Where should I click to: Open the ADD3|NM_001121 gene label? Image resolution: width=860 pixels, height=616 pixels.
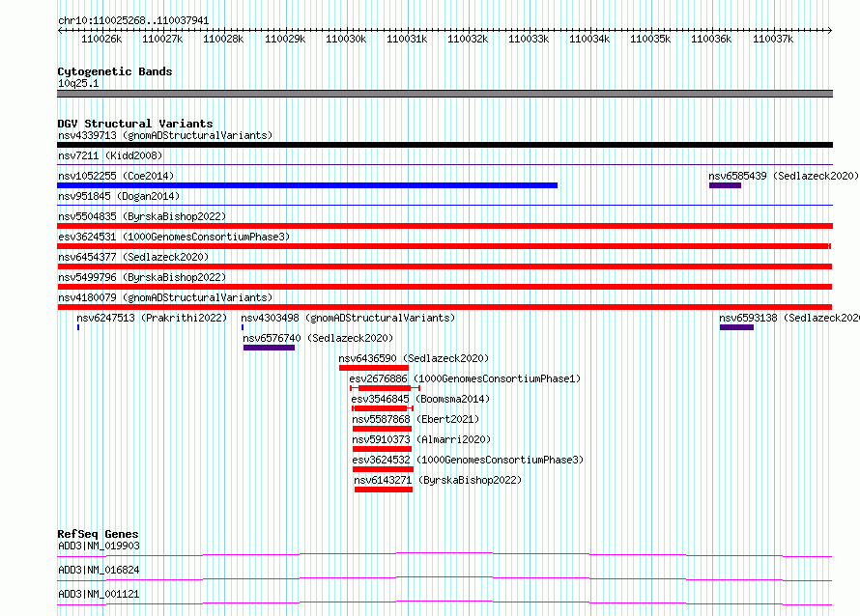[x=99, y=594]
